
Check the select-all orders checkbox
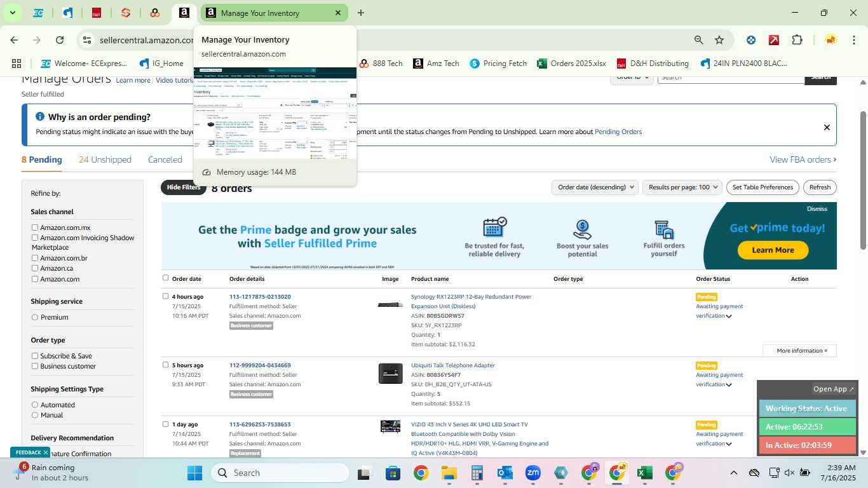[x=166, y=278]
